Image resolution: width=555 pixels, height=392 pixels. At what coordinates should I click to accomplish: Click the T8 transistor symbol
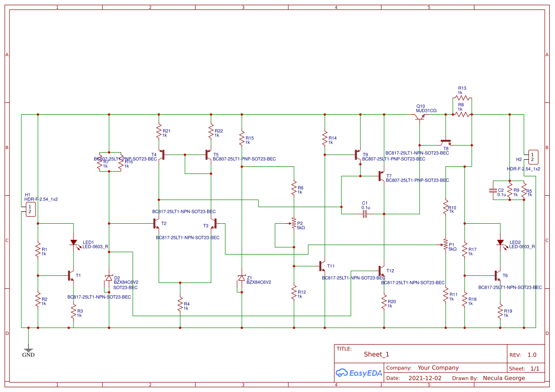[x=446, y=142]
